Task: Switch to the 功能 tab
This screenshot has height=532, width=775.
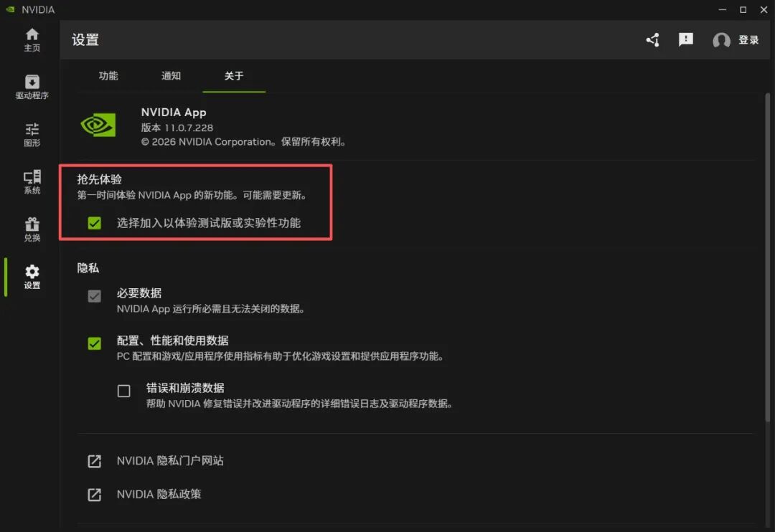Action: [108, 75]
